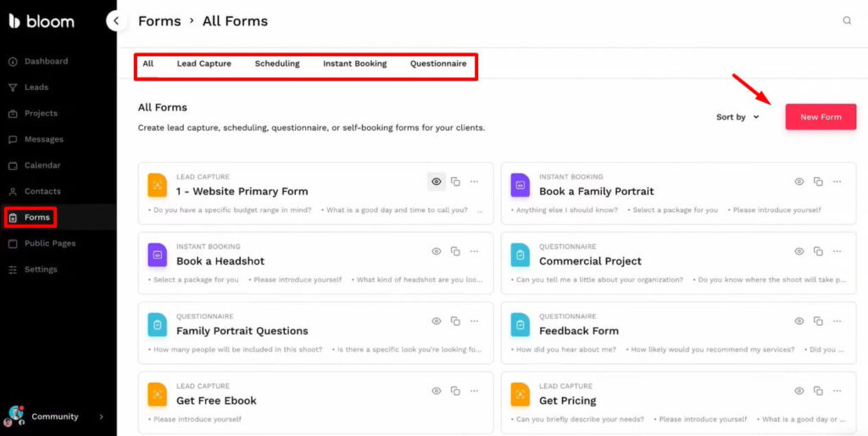Copy the Book a Headshot form
The height and width of the screenshot is (436, 868).
(455, 251)
